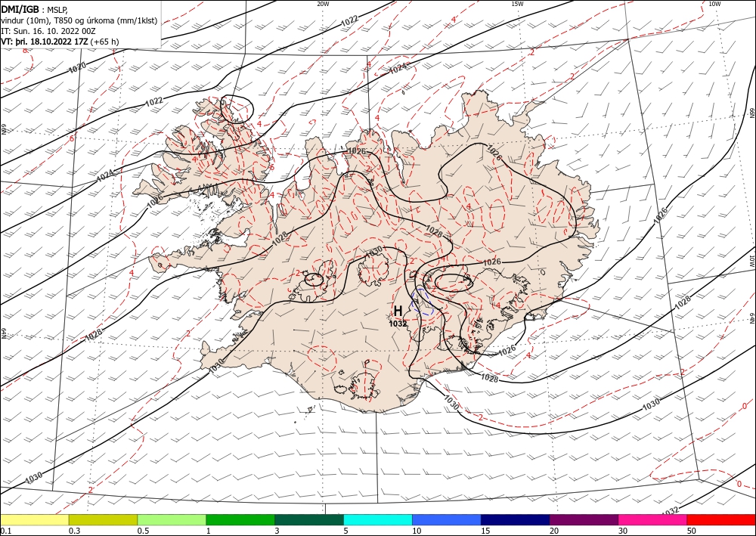Click the olive 0.3–0.5 legend color segment
Screen dimensions: 756x536
click(103, 519)
